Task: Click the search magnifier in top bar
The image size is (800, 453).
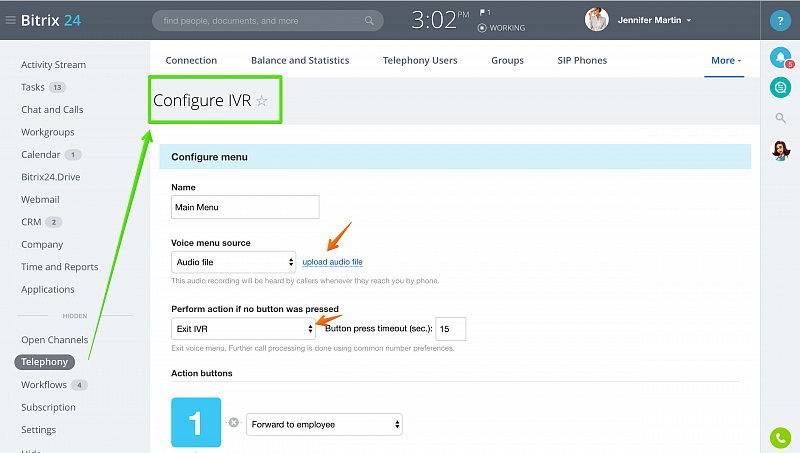Action: click(x=370, y=20)
